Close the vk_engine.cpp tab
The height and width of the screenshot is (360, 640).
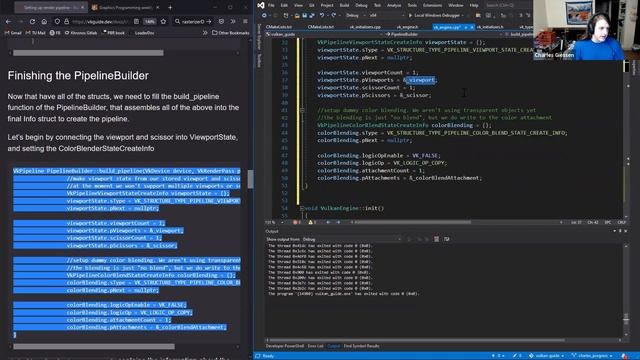472,27
